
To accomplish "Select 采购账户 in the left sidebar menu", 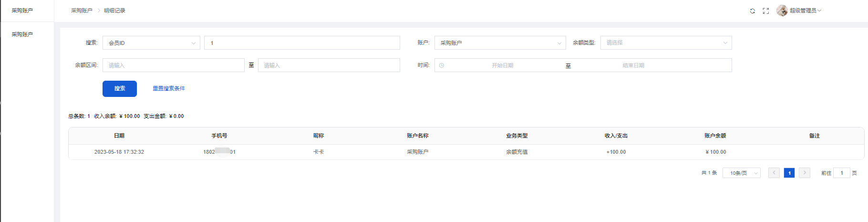I will (x=22, y=34).
